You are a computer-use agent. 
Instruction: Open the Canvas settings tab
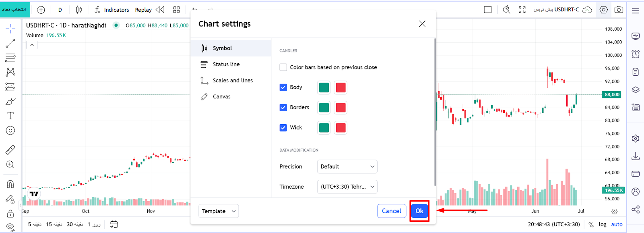click(231, 96)
